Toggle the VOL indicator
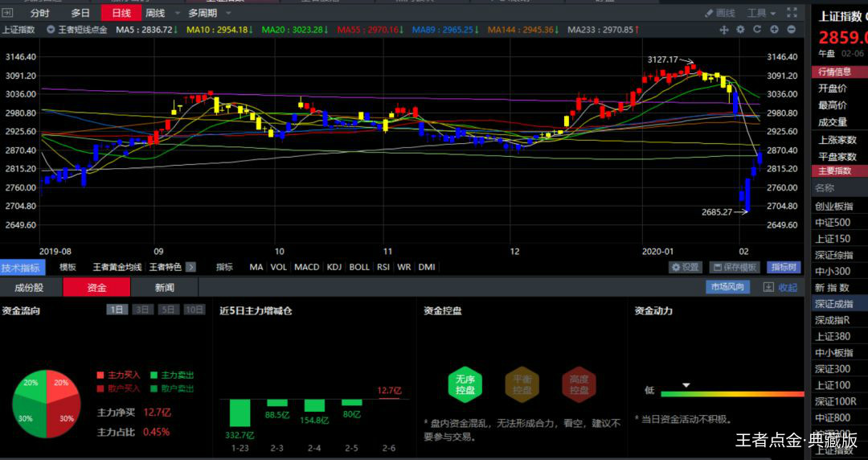 pos(278,267)
